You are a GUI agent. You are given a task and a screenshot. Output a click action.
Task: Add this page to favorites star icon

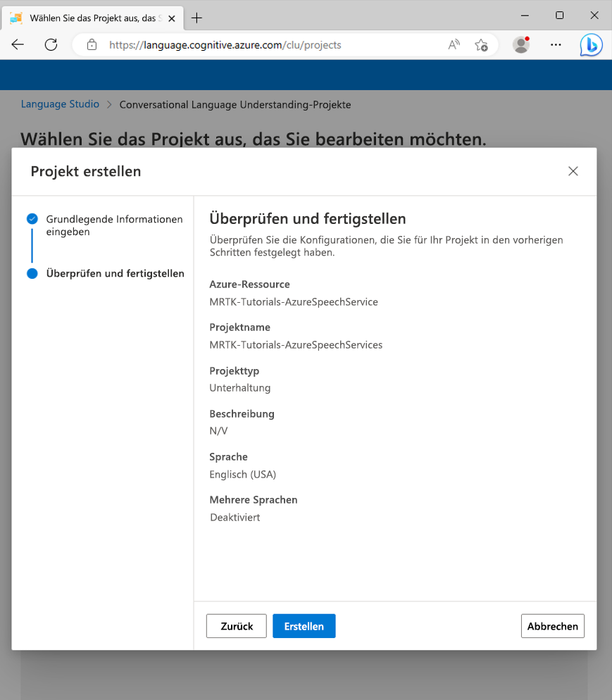click(x=481, y=44)
